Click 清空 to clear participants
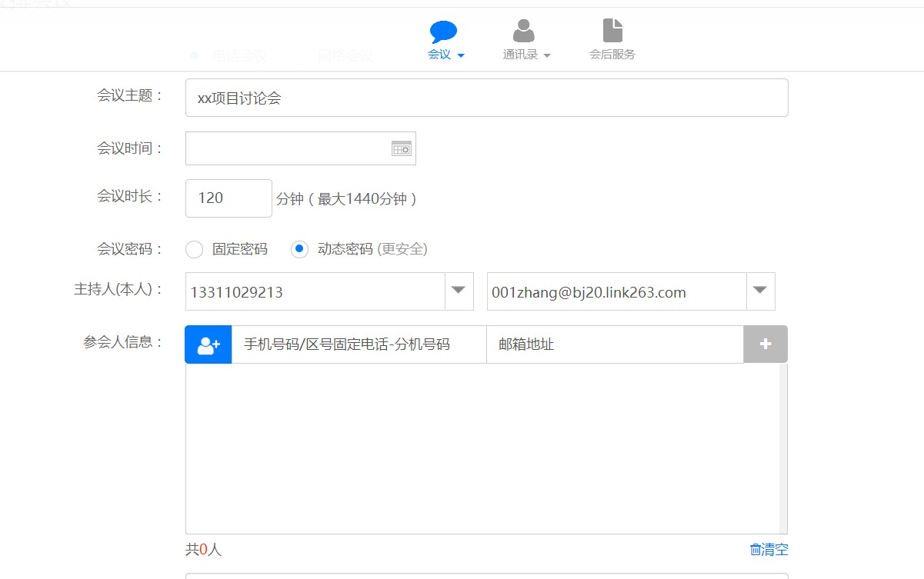The image size is (924, 579). tap(775, 550)
